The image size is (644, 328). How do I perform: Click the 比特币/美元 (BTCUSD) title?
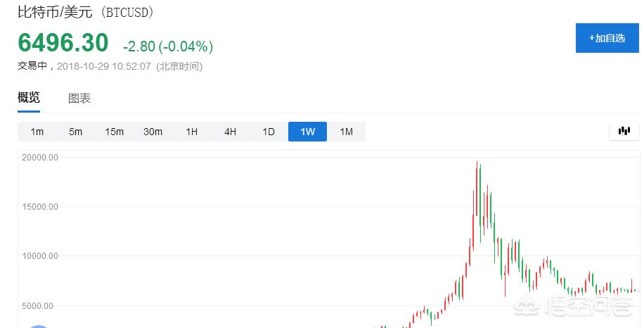[86, 13]
